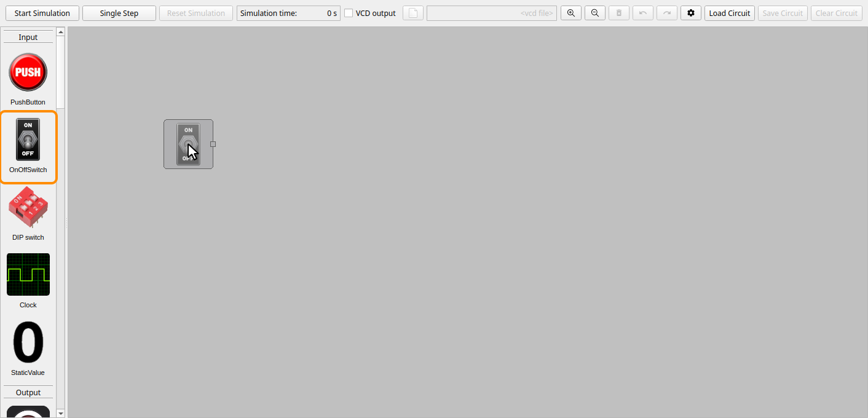This screenshot has width=868, height=418.
Task: Undo the last circuit change
Action: (x=643, y=13)
